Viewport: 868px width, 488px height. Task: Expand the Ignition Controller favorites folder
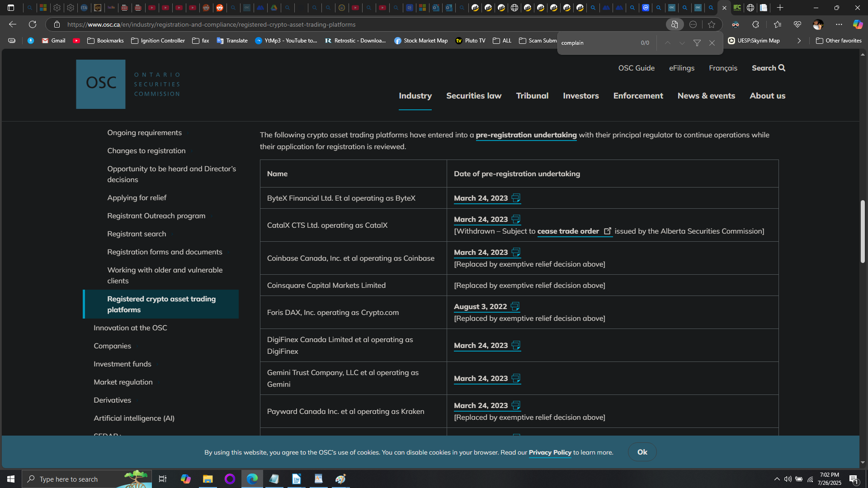coord(158,41)
